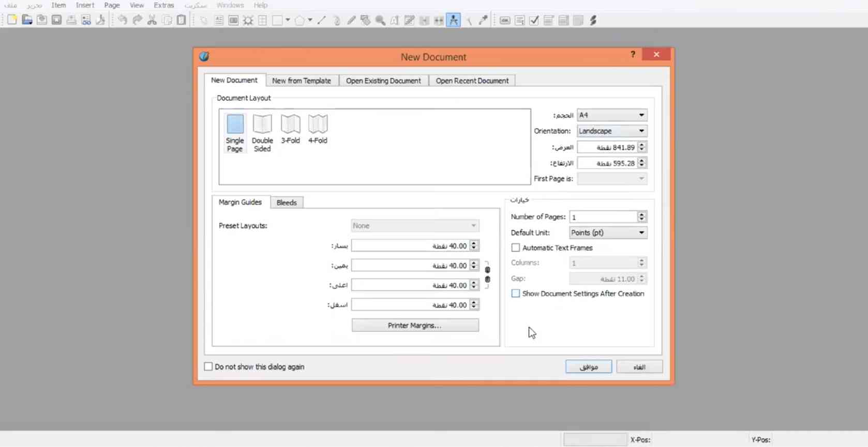Click the Undo arrow icon

(122, 20)
